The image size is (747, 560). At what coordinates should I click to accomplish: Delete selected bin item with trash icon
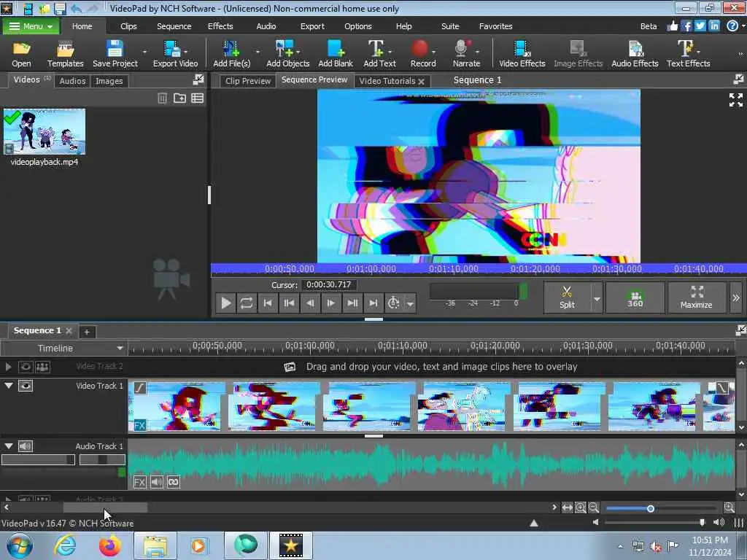coord(163,98)
